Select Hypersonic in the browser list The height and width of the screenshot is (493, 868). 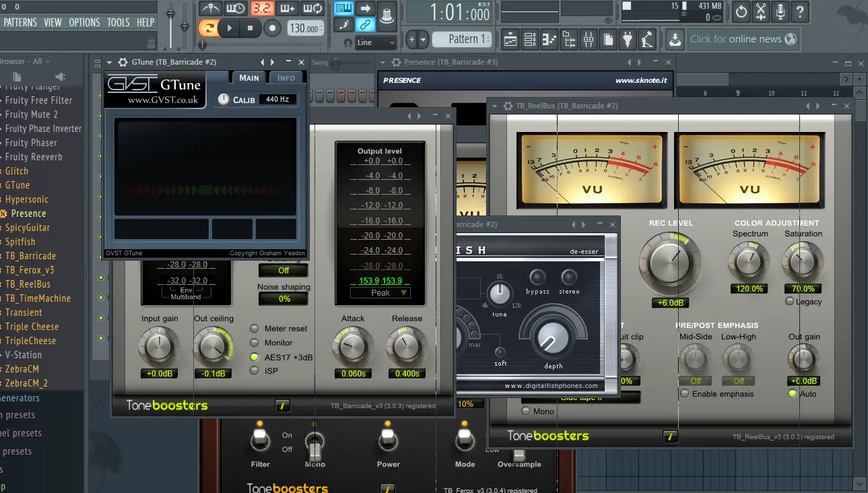click(x=27, y=199)
